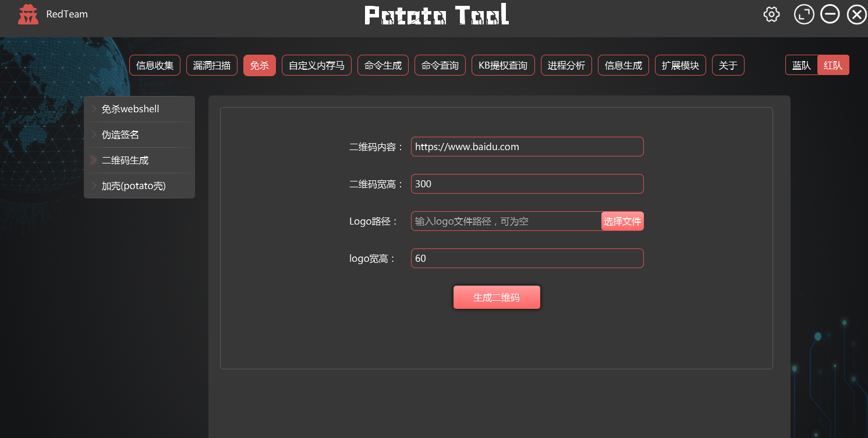Click 选择文件 to browse logo
868x438 pixels.
[x=622, y=221]
